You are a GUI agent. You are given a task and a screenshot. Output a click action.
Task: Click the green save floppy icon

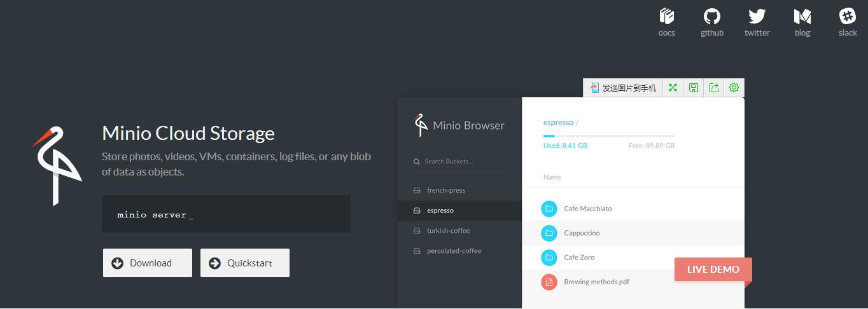(694, 88)
